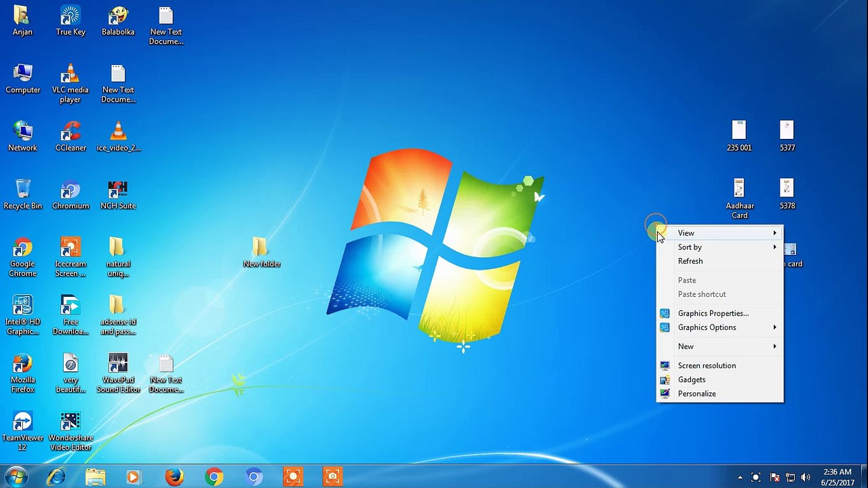This screenshot has height=488, width=868.
Task: Select the adsense id and pass folder
Action: click(x=118, y=316)
